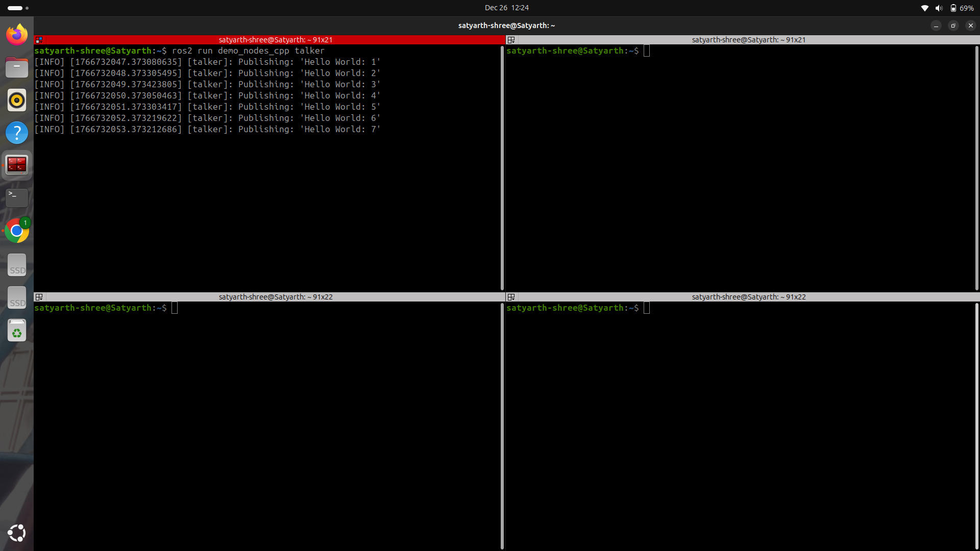Click the top-left pane group icon
Screen dimensions: 980x551
[39, 40]
